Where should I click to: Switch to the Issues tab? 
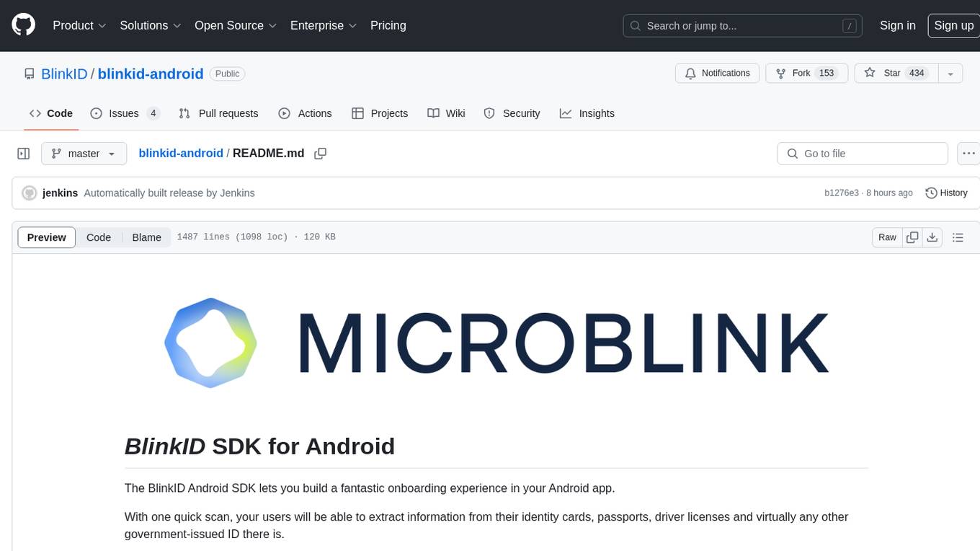tap(125, 113)
